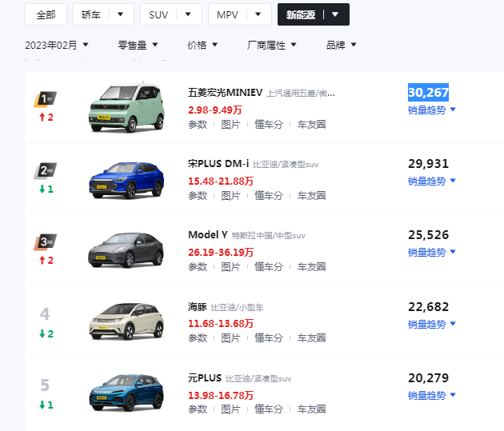This screenshot has height=431, width=504.
Task: Open 参数 for Model Y
Action: point(198,267)
